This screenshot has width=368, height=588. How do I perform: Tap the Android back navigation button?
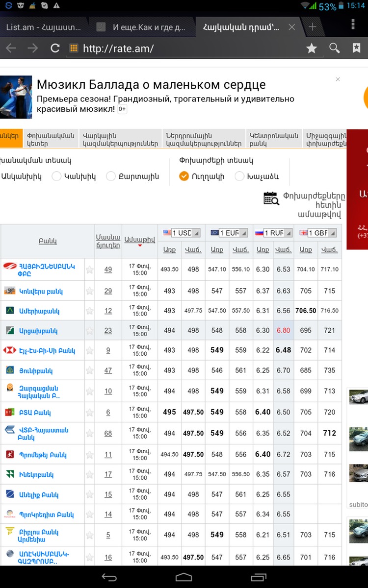(109, 577)
